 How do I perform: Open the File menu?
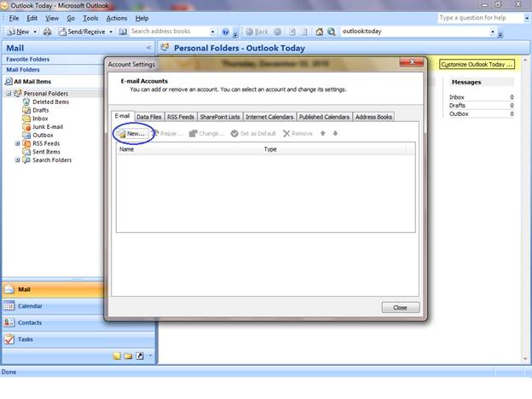[14, 18]
